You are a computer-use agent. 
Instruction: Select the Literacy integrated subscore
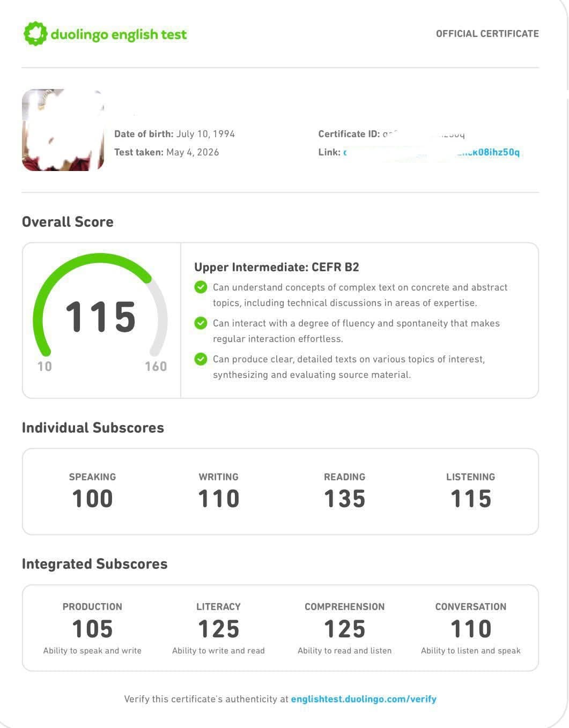pos(218,629)
